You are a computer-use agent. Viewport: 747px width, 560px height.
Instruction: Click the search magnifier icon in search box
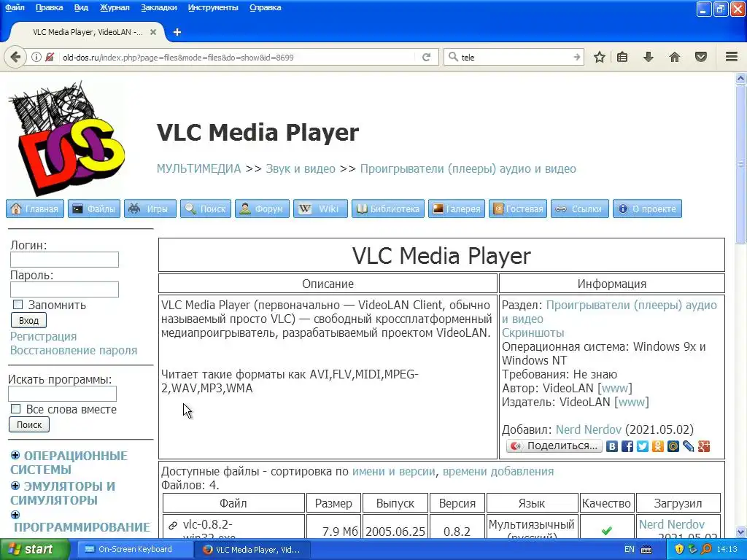pos(452,57)
